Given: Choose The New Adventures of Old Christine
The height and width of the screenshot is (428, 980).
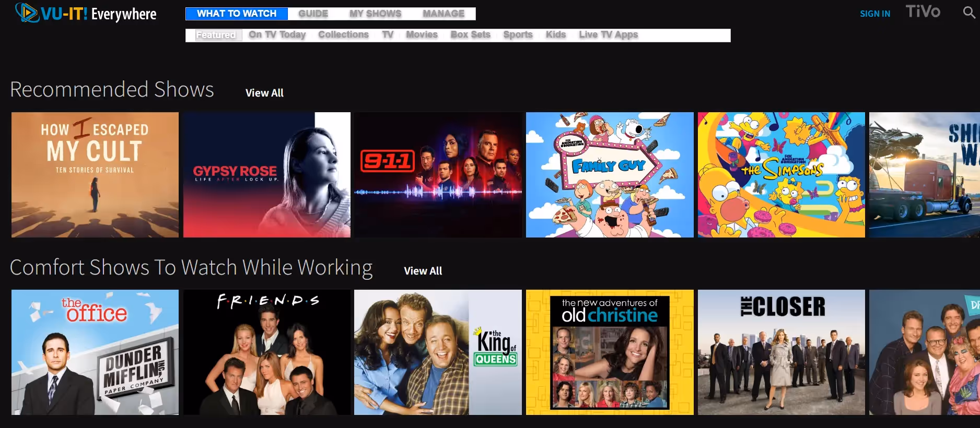Looking at the screenshot, I should point(610,352).
